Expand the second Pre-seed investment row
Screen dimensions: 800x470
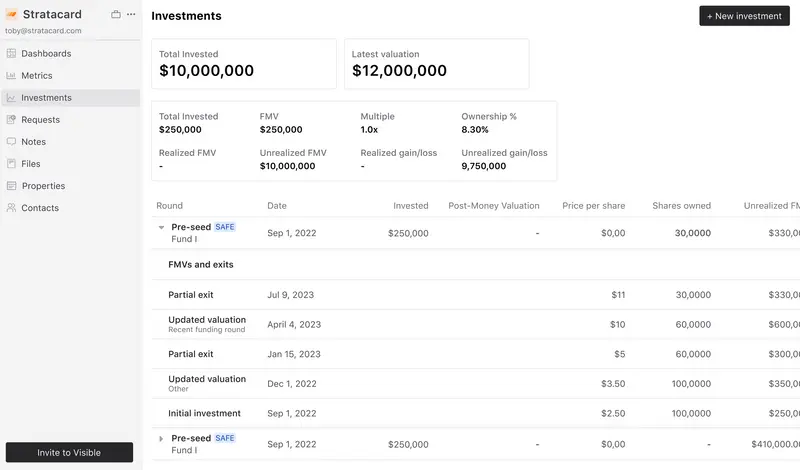(x=161, y=439)
